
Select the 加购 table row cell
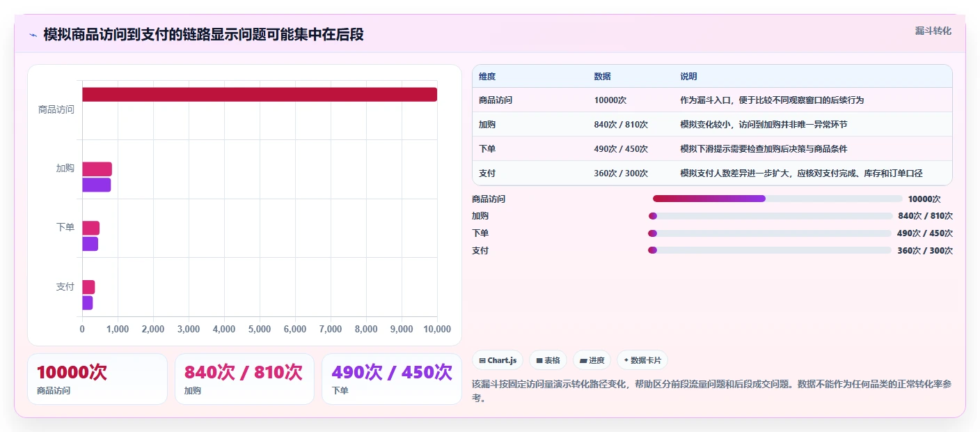pyautogui.click(x=487, y=125)
